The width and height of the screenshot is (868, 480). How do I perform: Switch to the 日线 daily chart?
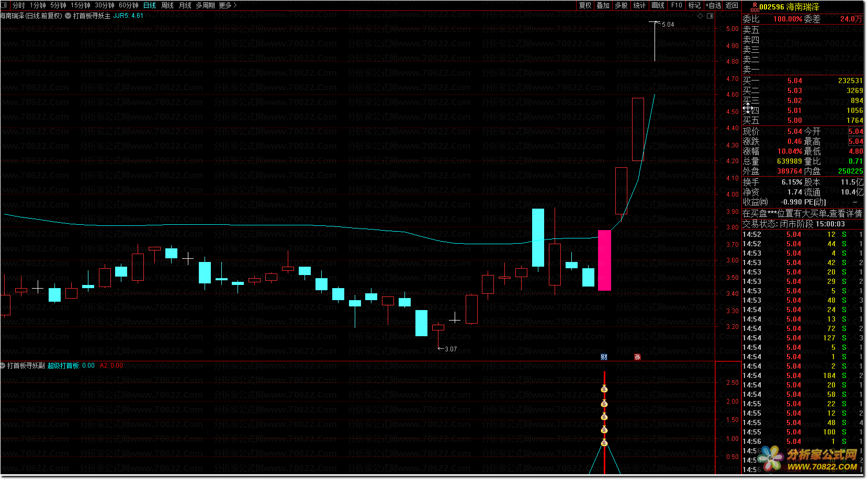click(x=150, y=5)
